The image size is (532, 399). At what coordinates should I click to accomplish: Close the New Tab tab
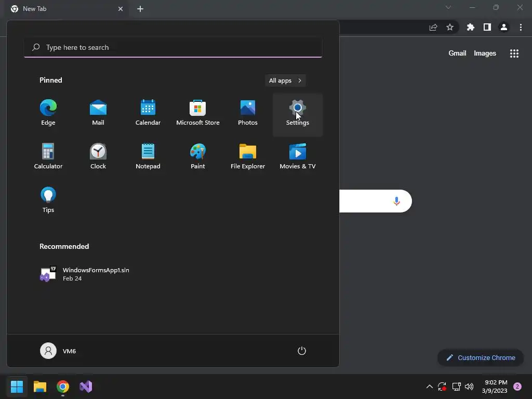coord(121,9)
